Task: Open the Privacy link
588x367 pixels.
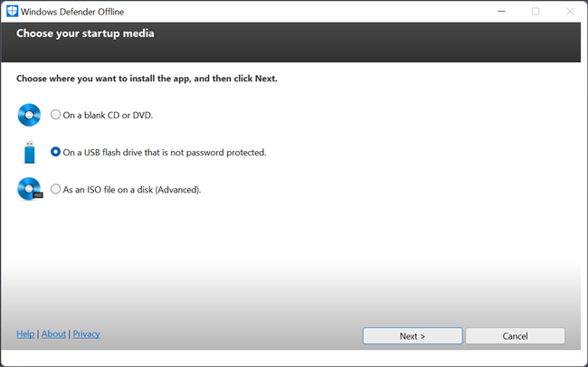Action: (86, 334)
